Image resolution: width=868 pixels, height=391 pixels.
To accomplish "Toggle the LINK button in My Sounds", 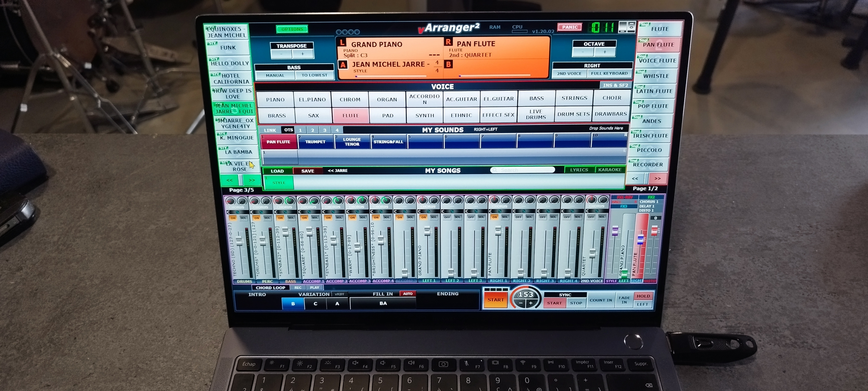I will pyautogui.click(x=270, y=130).
